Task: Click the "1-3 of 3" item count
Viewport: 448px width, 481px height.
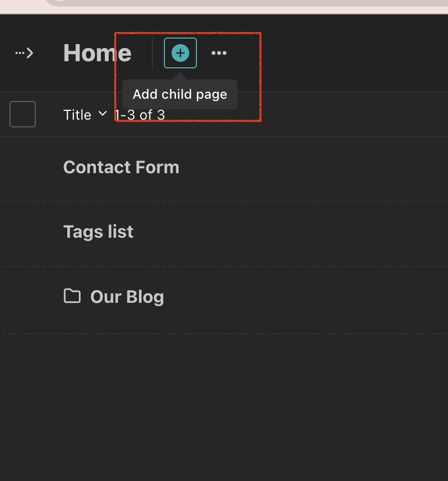Action: point(140,115)
